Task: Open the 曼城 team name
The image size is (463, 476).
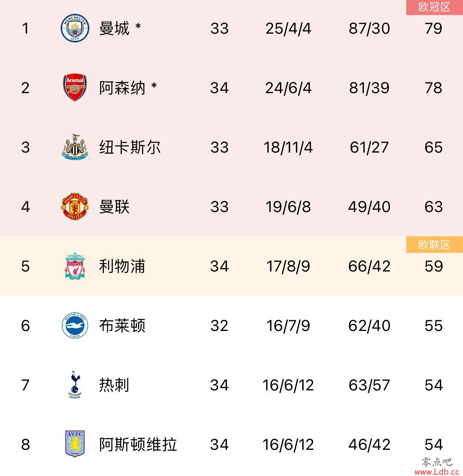Action: click(114, 29)
